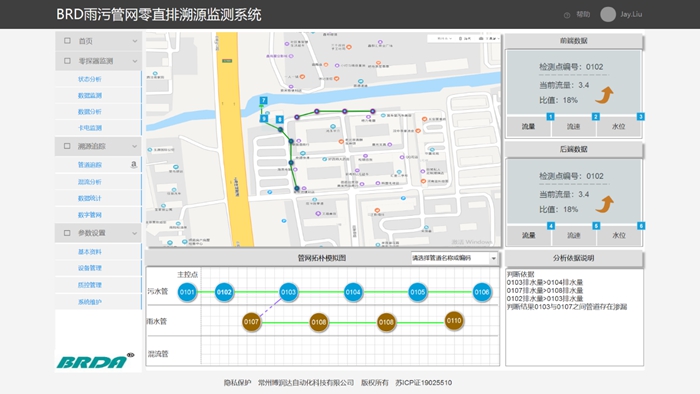Select sewage pipe node 0103

pyautogui.click(x=288, y=292)
